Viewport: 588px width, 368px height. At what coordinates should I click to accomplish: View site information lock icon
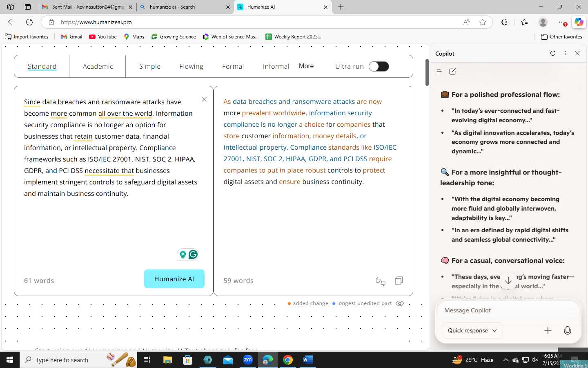pos(51,22)
